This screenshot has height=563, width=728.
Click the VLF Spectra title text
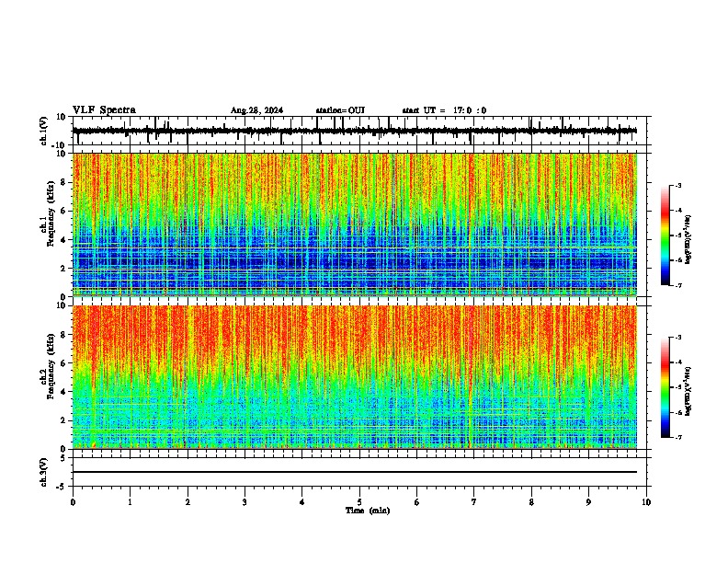[104, 110]
